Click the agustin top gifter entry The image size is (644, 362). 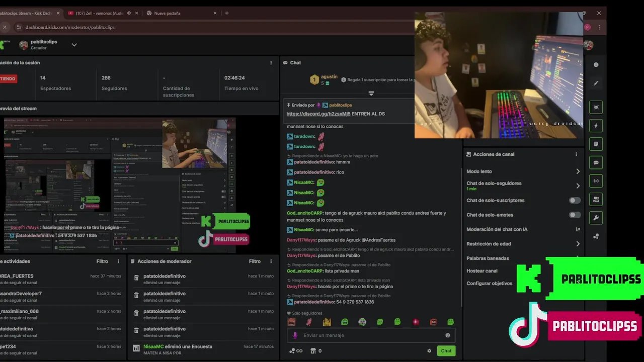pyautogui.click(x=325, y=79)
